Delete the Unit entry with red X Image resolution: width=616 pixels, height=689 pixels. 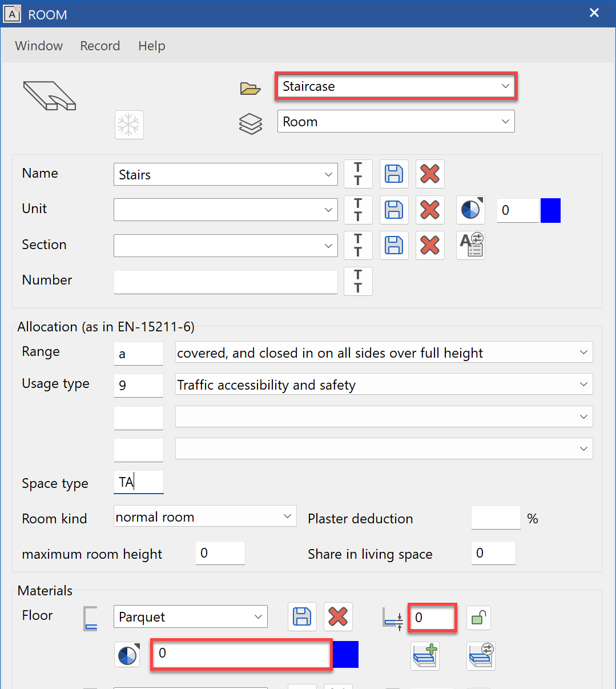pos(430,210)
